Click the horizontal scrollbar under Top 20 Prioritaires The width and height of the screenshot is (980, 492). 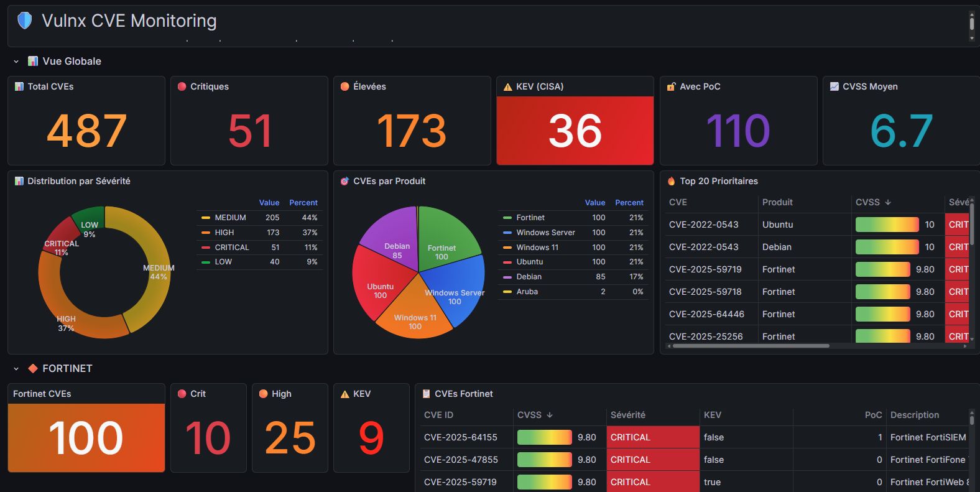coord(751,346)
